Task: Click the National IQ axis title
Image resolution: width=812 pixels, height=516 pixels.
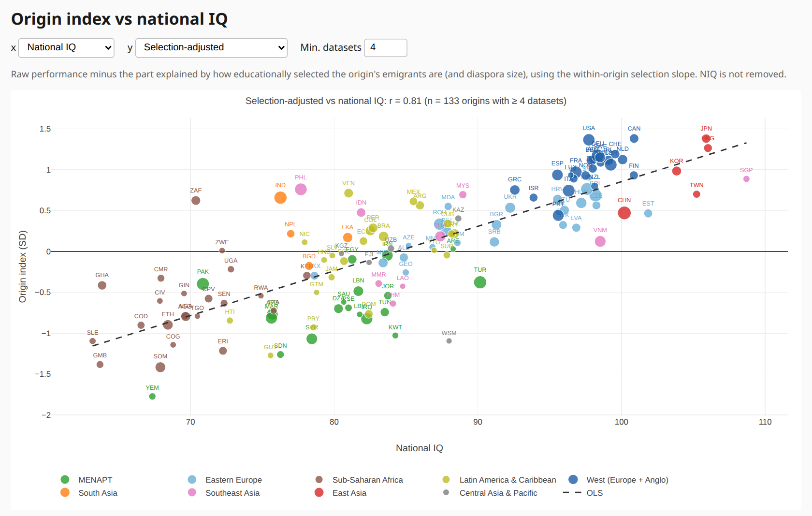Action: point(420,448)
